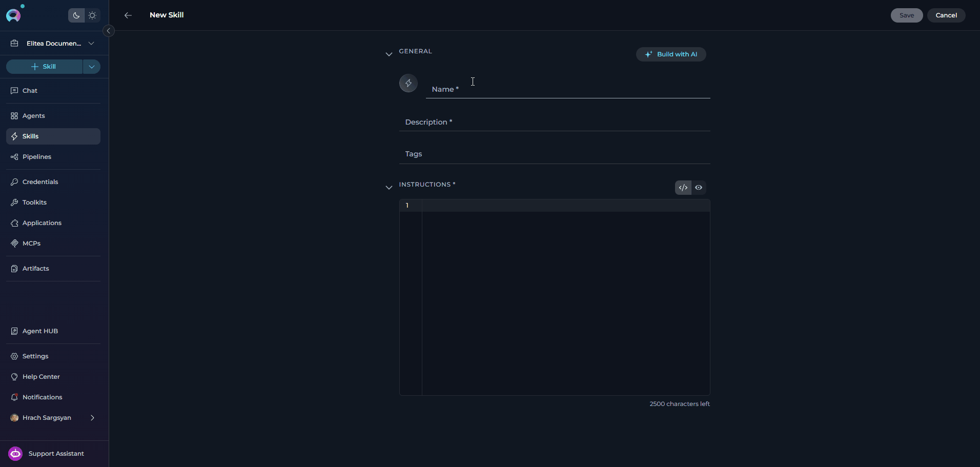
Task: Click the skill lightning avatar icon
Action: 409,83
